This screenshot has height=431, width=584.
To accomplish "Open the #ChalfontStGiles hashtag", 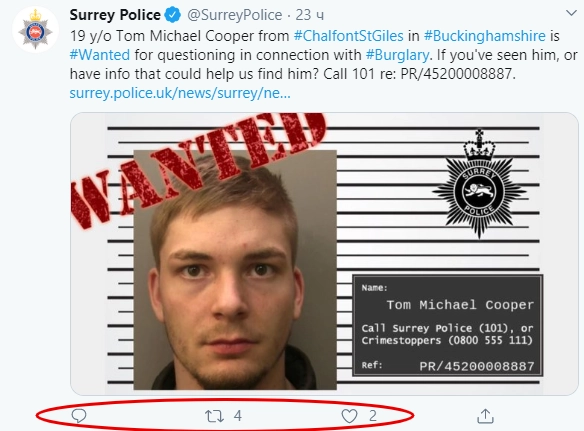I will pos(349,36).
